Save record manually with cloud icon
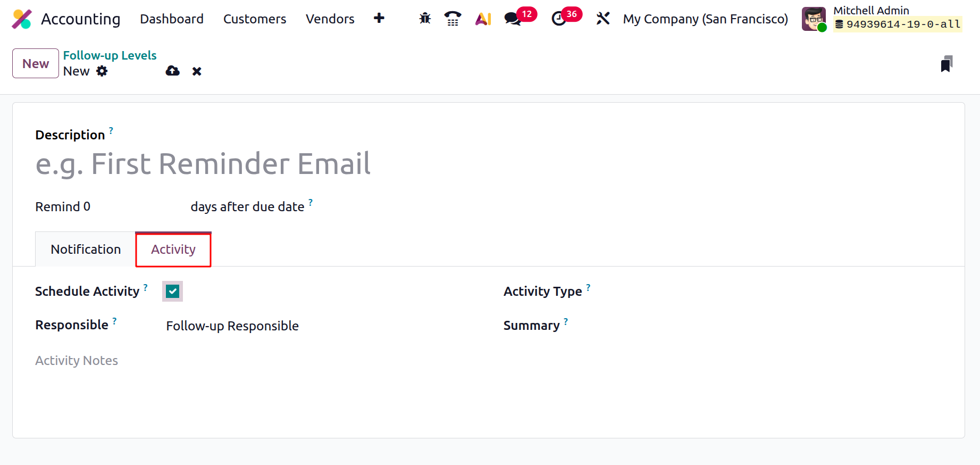The height and width of the screenshot is (465, 980). point(173,71)
